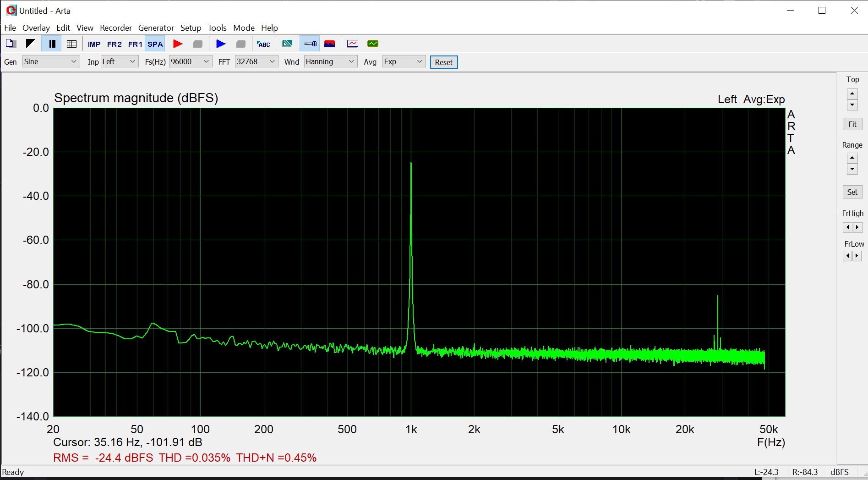Open the File menu
Viewport: 868px width, 480px height.
click(10, 28)
